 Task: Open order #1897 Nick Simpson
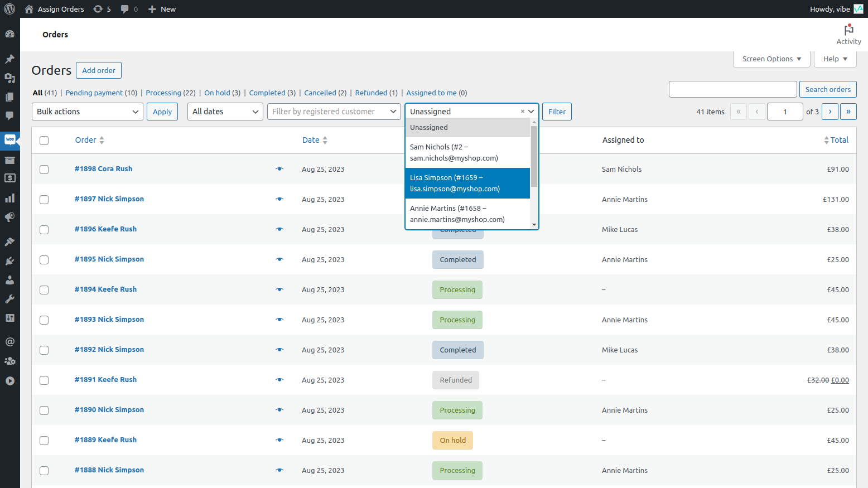click(x=109, y=199)
